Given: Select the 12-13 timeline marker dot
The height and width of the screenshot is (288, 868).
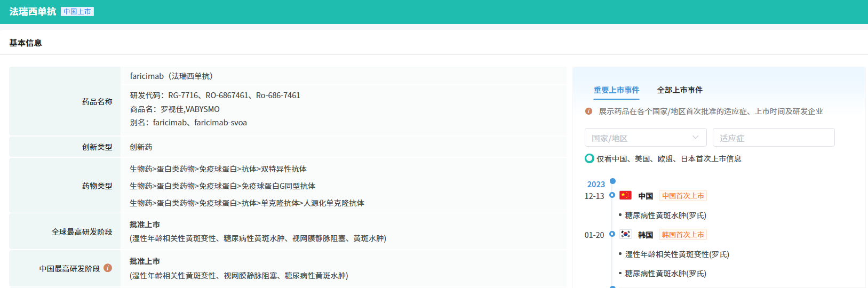Looking at the screenshot, I should 612,195.
